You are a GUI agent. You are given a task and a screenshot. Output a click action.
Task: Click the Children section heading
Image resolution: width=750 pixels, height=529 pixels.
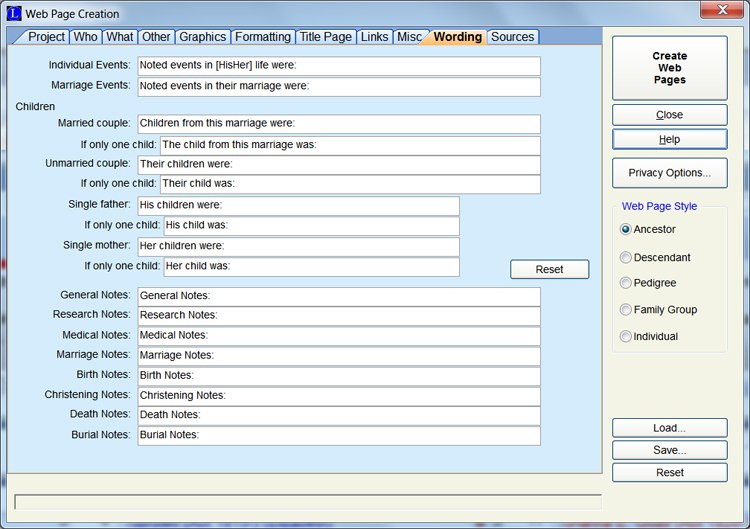35,106
